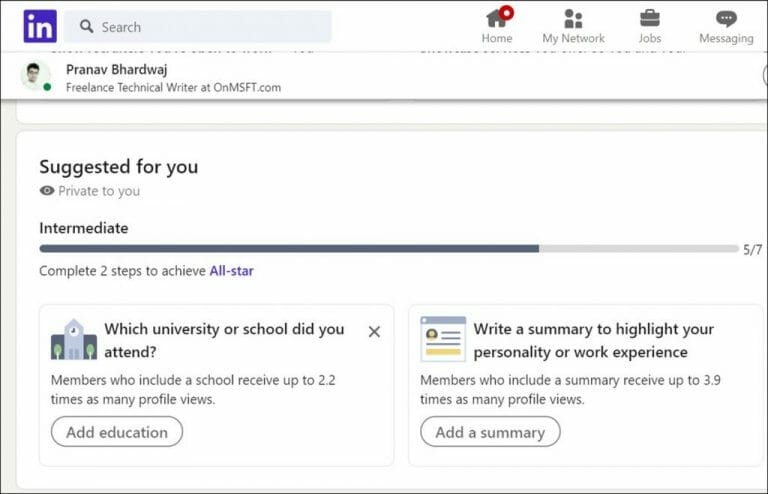Viewport: 768px width, 494px height.
Task: Open My Network people icon
Action: coord(573,18)
